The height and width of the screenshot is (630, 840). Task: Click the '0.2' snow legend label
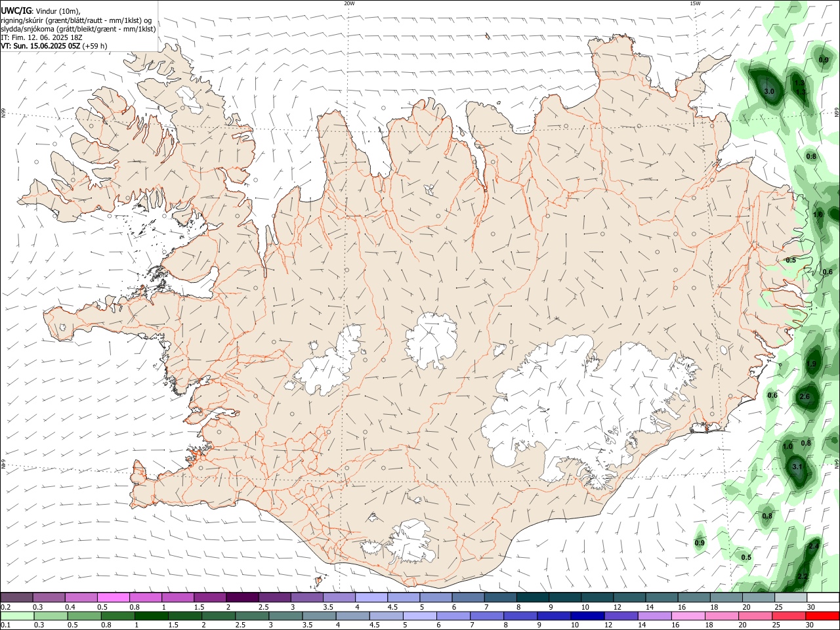(5, 608)
